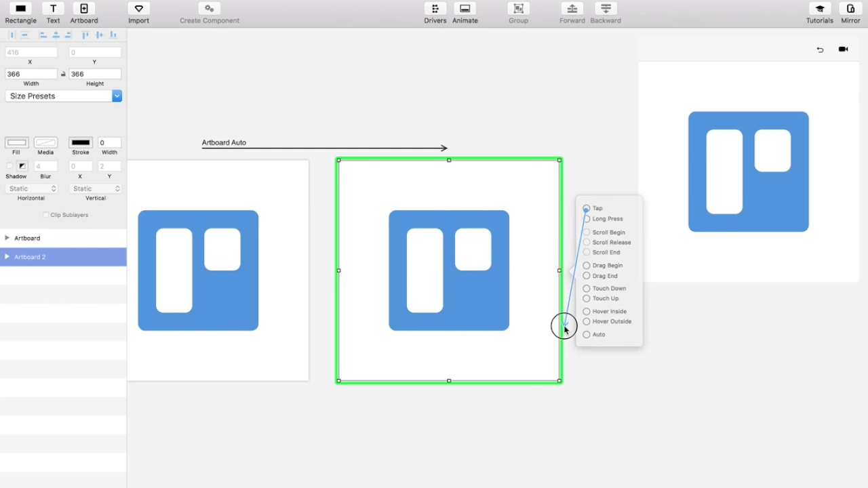The height and width of the screenshot is (488, 868).
Task: Open the Shadow color swatch
Action: point(22,166)
